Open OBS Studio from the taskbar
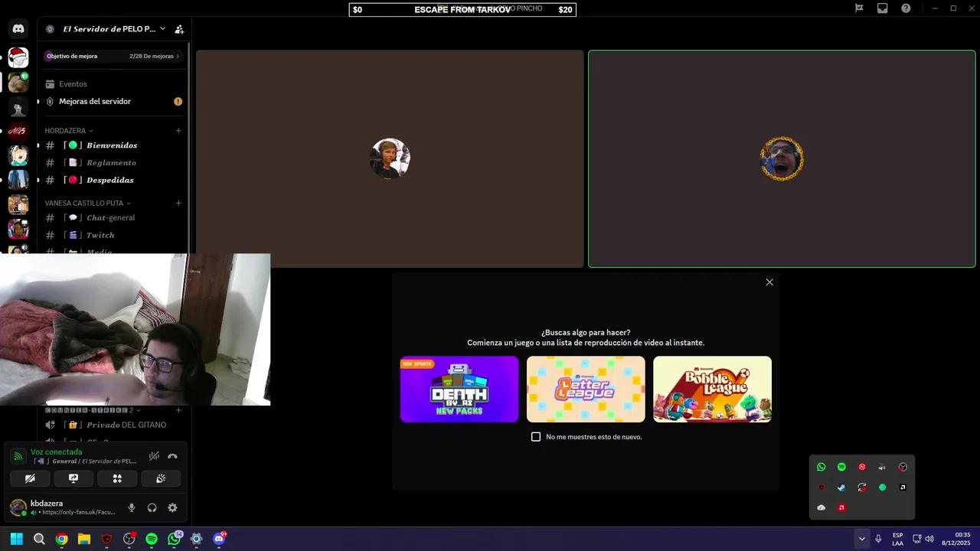Image resolution: width=980 pixels, height=551 pixels. [129, 539]
